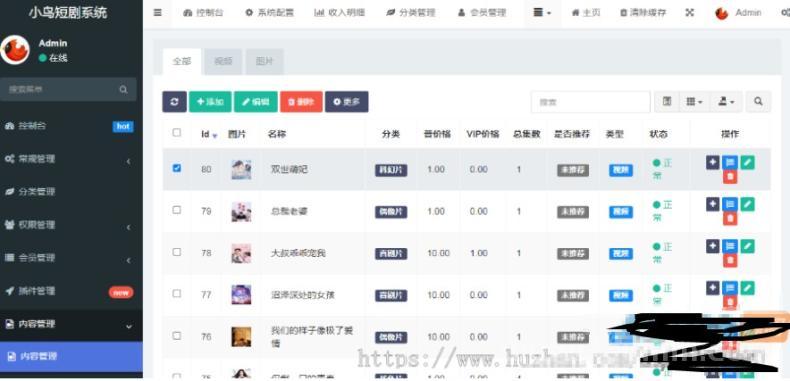Go to 主页 in the top bar
The width and height of the screenshot is (790, 381).
point(586,13)
